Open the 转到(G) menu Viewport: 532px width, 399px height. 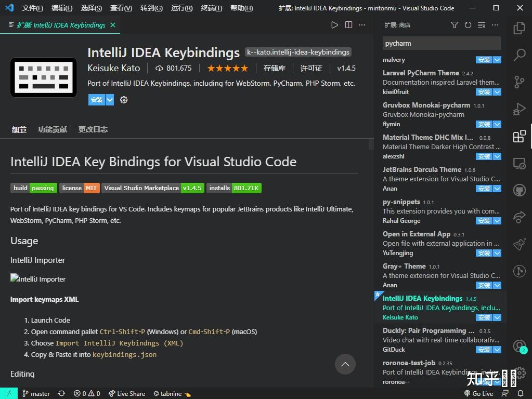click(x=151, y=8)
